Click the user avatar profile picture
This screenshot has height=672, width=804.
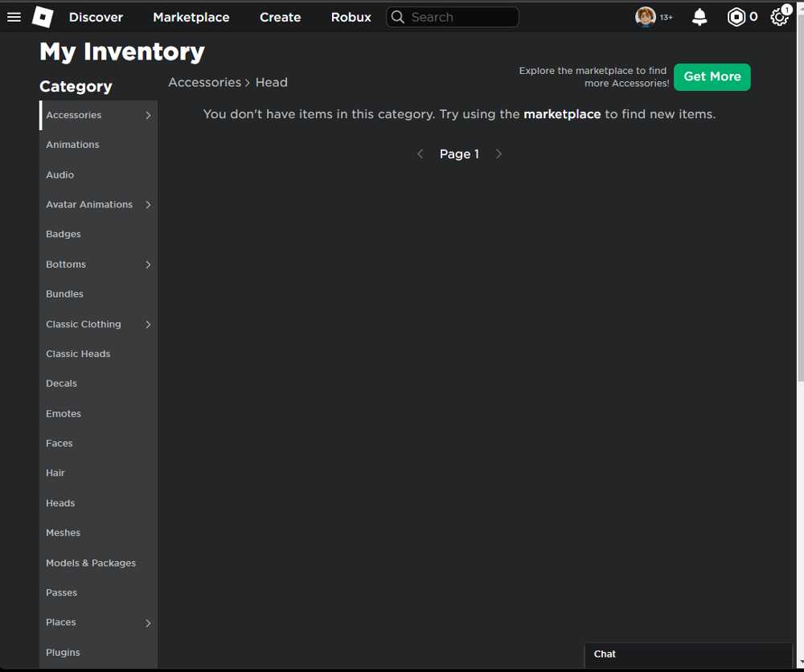click(645, 17)
